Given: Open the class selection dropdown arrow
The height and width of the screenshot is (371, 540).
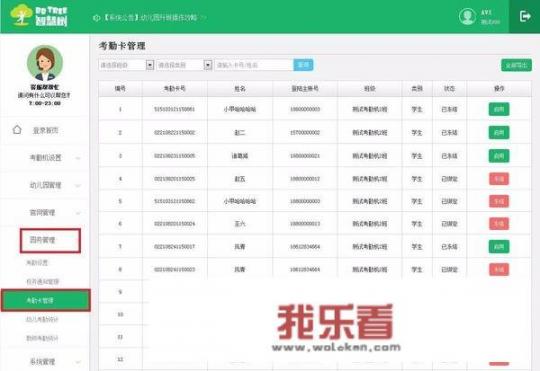Looking at the screenshot, I should (150, 65).
